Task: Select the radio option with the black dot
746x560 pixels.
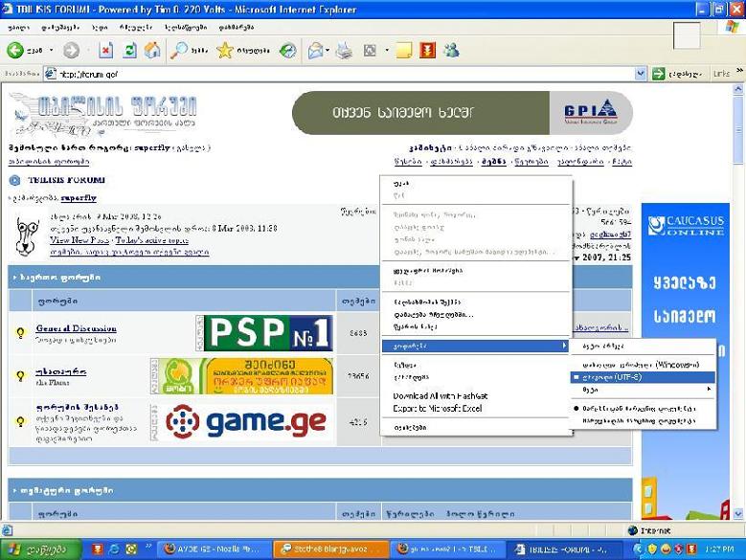Action: click(x=643, y=409)
